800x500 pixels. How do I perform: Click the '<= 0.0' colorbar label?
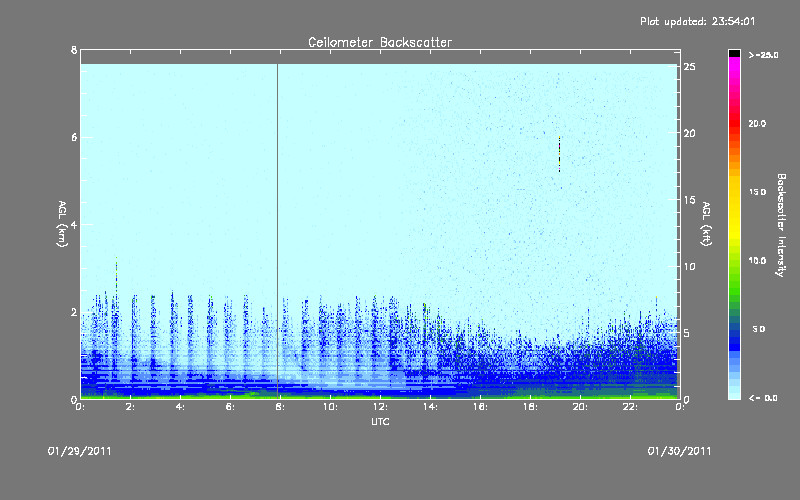[x=763, y=398]
